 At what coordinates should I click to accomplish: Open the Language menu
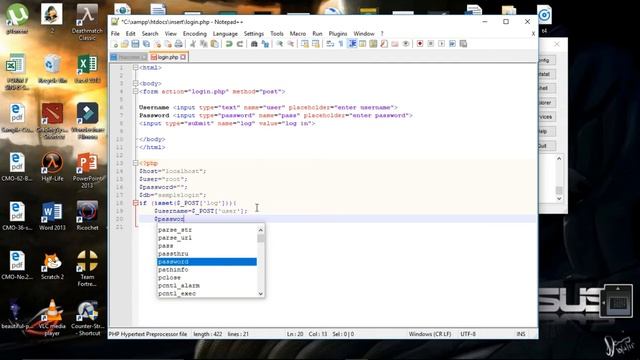pos(225,33)
